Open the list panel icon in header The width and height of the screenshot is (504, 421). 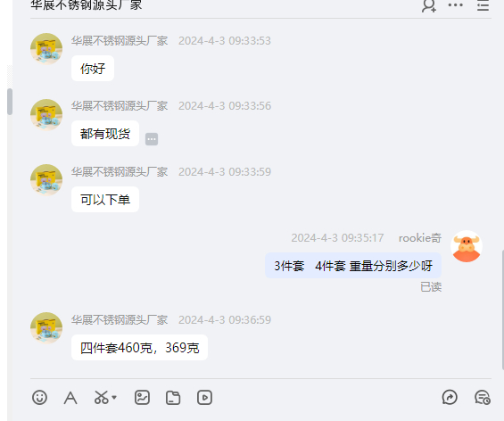483,5
